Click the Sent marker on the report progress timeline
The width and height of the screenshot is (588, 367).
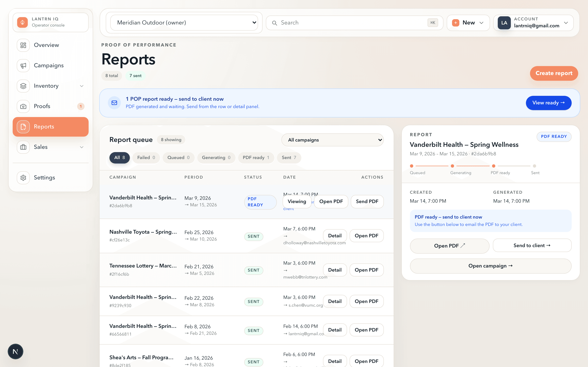coord(535,166)
